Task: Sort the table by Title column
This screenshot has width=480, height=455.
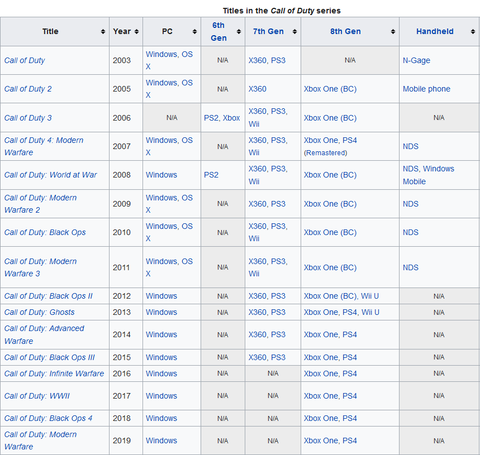Action: tap(103, 31)
